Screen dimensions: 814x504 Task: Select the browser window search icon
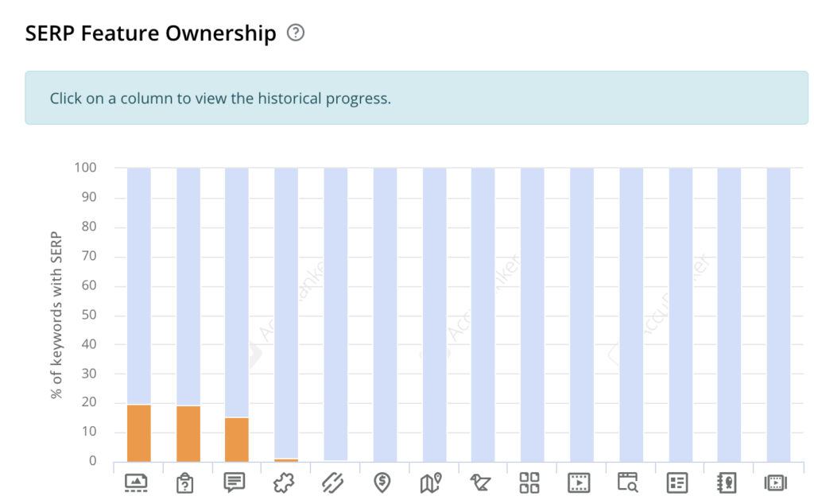[628, 483]
